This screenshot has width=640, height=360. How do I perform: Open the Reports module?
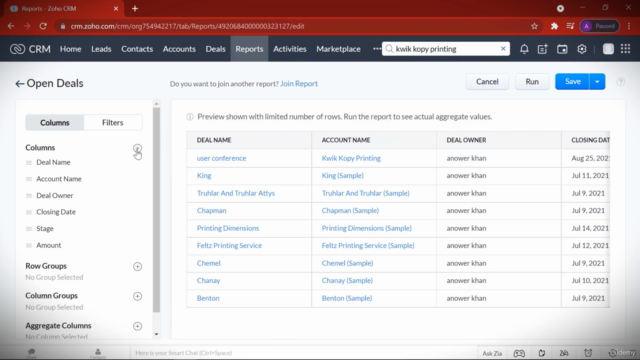point(249,49)
